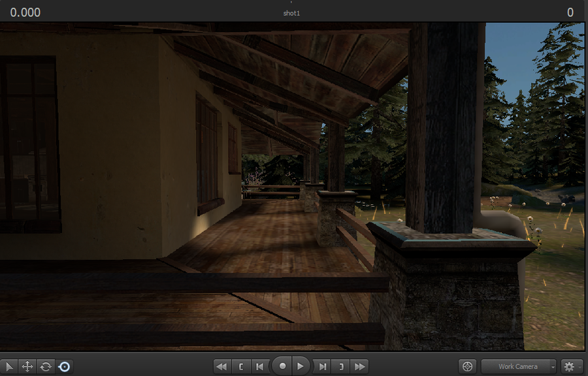Step back one frame

259,366
